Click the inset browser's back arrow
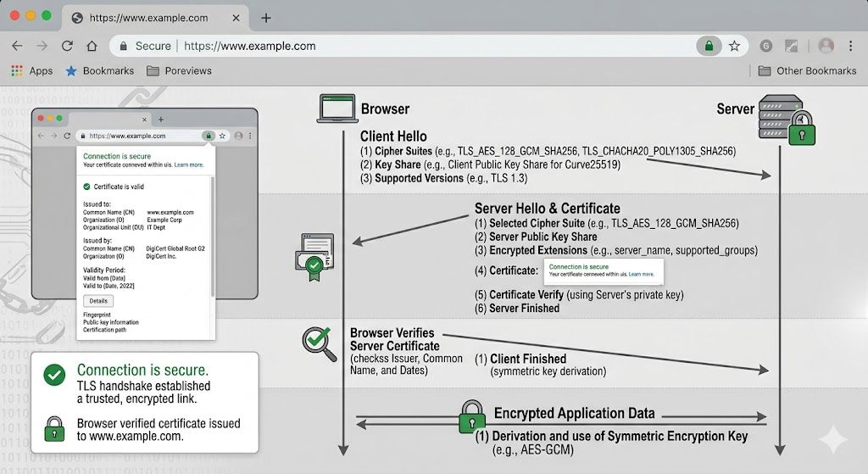 (x=41, y=136)
